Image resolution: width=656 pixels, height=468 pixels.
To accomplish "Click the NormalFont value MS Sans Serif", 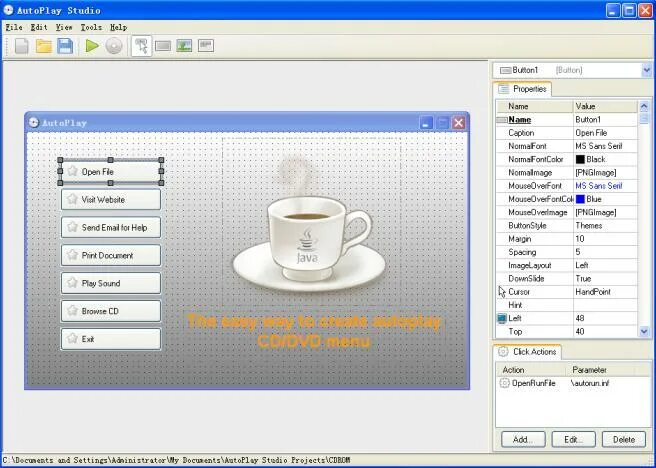I will point(605,146).
